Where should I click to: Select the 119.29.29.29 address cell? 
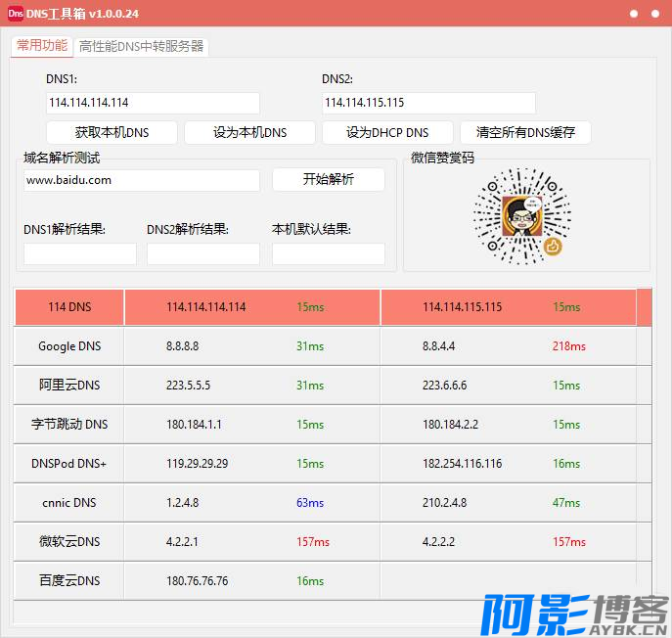198,464
